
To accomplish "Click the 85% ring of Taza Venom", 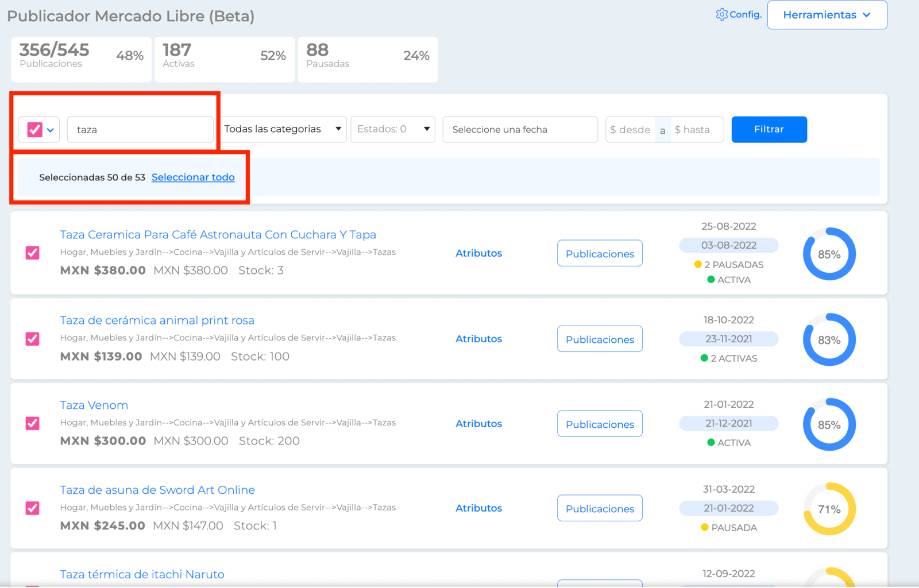I will point(829,425).
